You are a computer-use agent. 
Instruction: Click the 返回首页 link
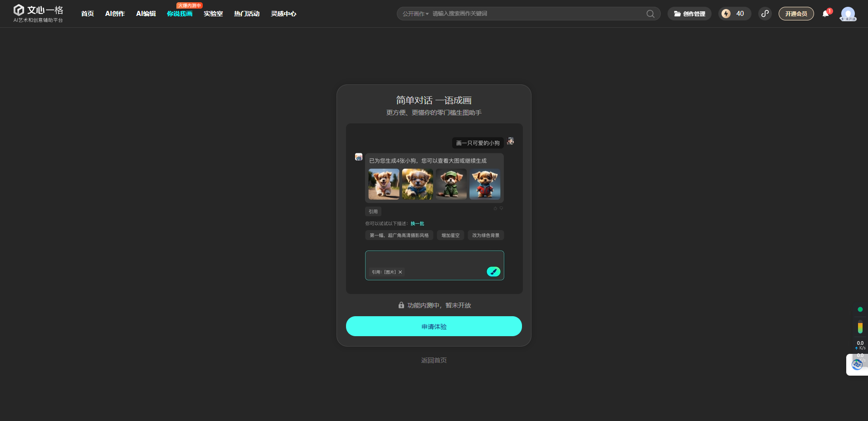click(434, 360)
